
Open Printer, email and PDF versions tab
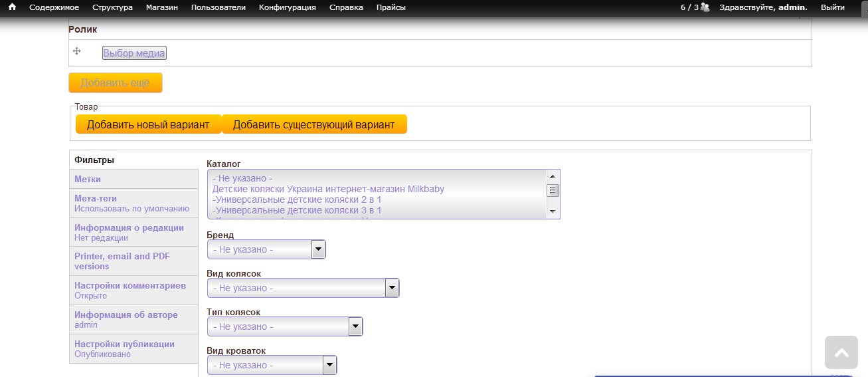pyautogui.click(x=133, y=261)
